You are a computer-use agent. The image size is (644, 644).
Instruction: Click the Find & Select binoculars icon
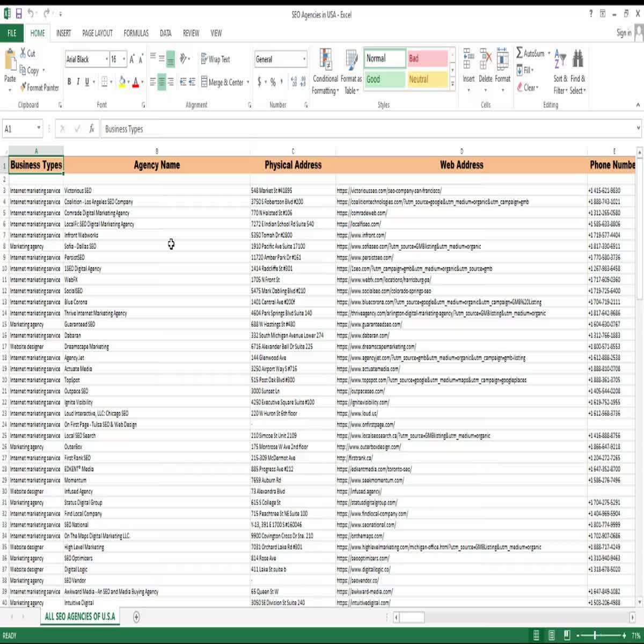point(578,59)
